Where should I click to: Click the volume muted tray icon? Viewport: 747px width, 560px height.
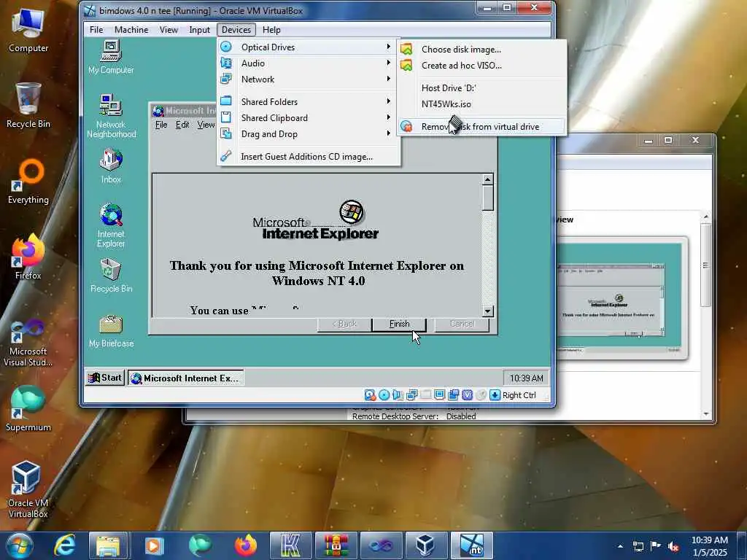pos(673,546)
